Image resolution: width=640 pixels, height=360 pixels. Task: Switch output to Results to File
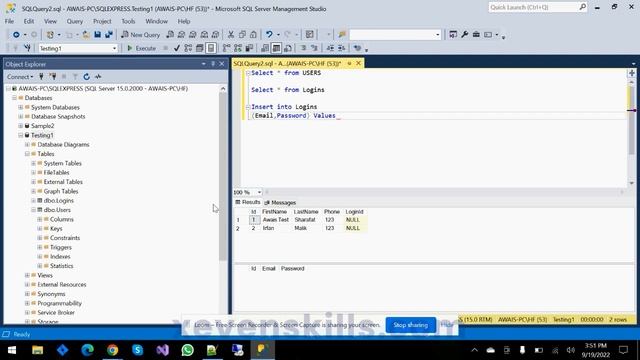click(288, 48)
